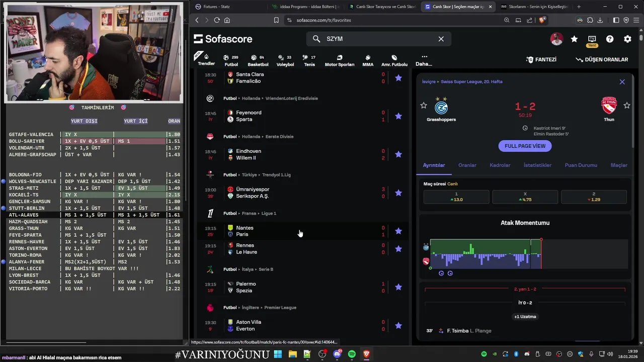The image size is (644, 362).
Task: Unfavorite the Feyenoord–Sparta match star
Action: 398,116
